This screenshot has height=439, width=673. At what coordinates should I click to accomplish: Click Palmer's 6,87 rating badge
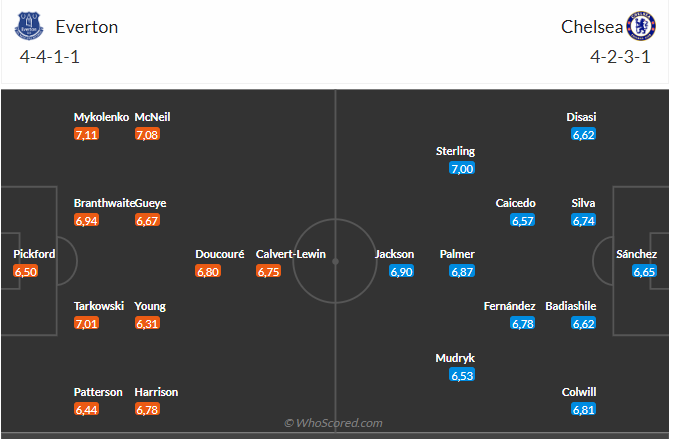point(462,272)
